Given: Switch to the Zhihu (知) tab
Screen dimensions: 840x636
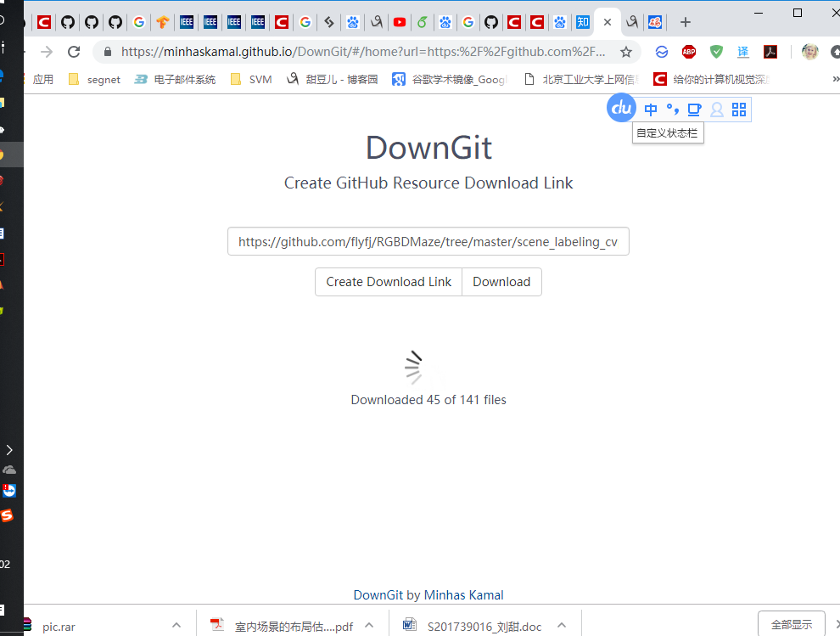Looking at the screenshot, I should 582,22.
